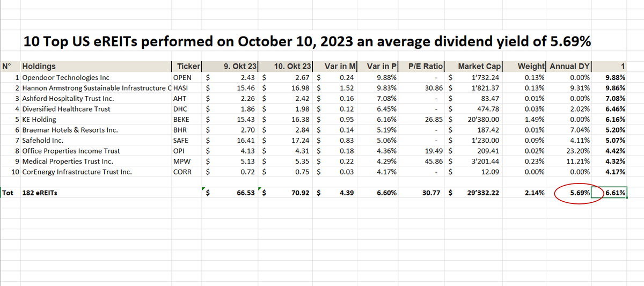Select the title cell about 10 Top US eREITs
The width and height of the screenshot is (644, 286).
306,42
